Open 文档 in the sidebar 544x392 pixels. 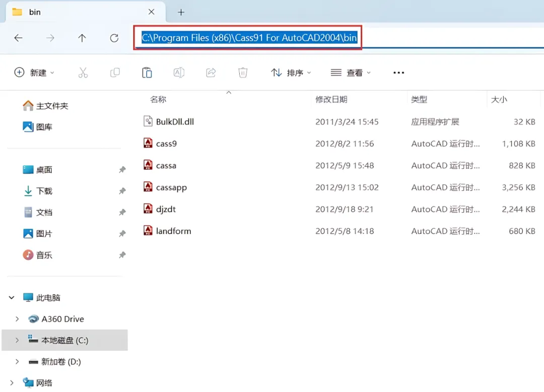pyautogui.click(x=37, y=212)
